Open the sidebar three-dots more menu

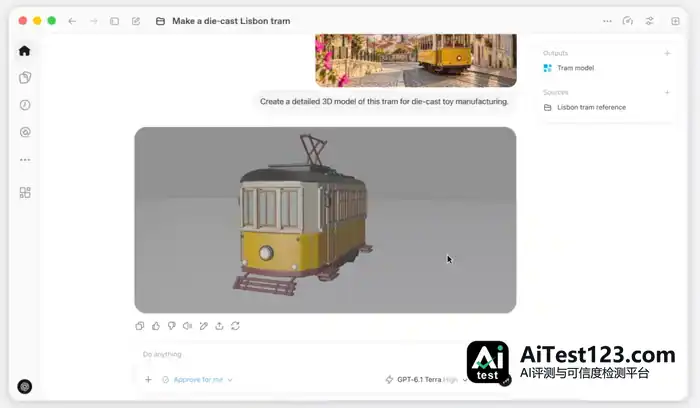tap(25, 160)
